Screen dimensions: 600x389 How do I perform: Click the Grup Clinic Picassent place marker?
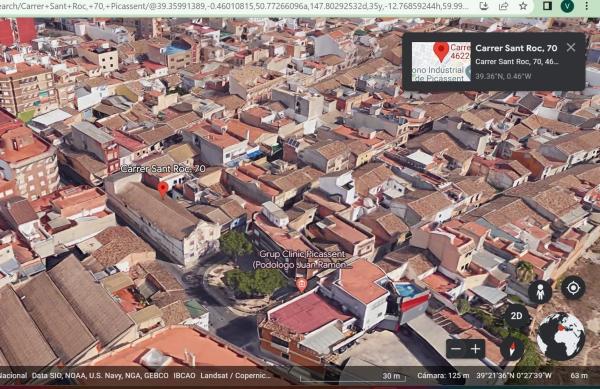coord(302,285)
